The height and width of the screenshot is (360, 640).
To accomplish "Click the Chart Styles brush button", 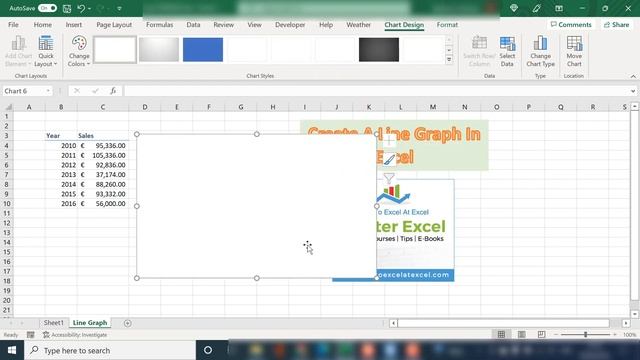I will point(389,160).
